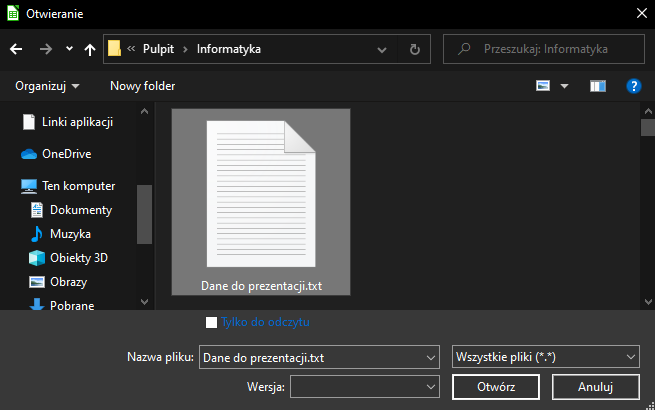Open the Wszystkie pliki file type dropdown
The image size is (655, 410).
point(546,357)
